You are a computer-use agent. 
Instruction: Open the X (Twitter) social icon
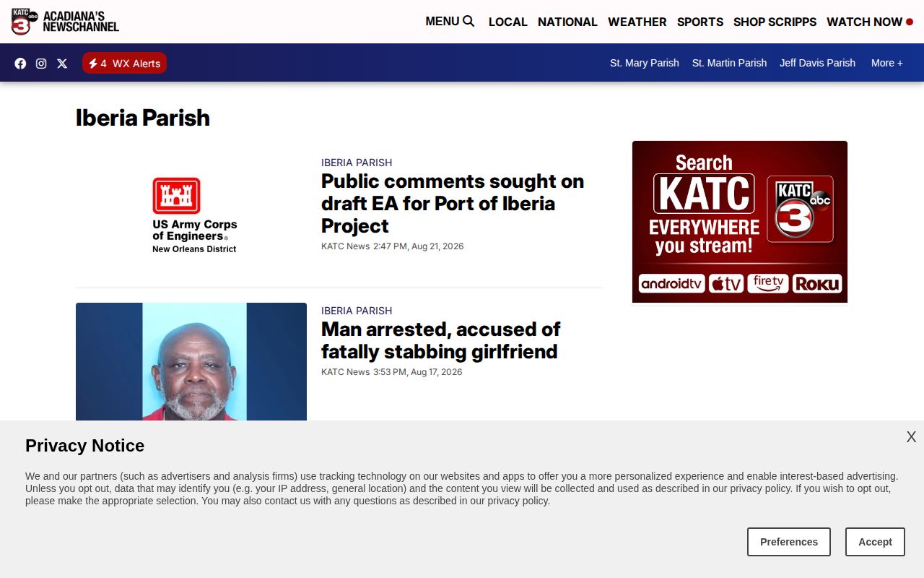pyautogui.click(x=62, y=63)
